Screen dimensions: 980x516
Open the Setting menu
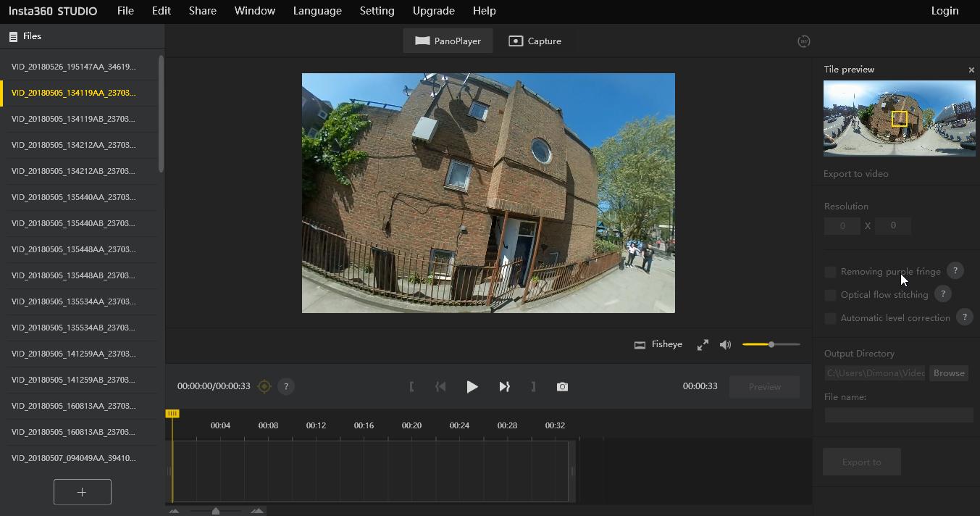click(377, 11)
